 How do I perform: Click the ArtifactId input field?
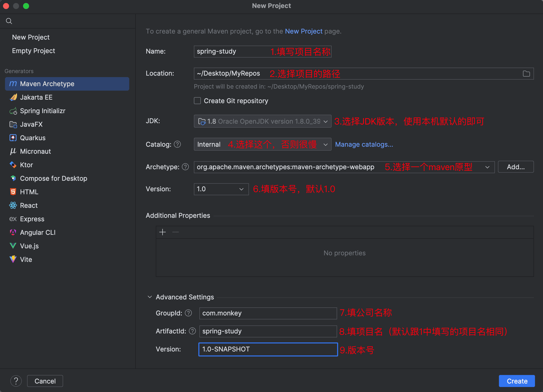point(268,331)
